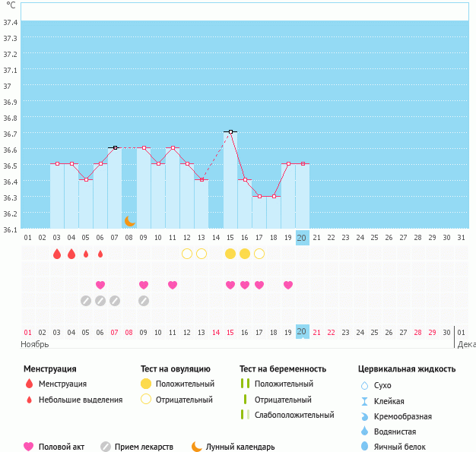Click the temperature bar for day 18
The width and height of the screenshot is (476, 452).
(274, 212)
